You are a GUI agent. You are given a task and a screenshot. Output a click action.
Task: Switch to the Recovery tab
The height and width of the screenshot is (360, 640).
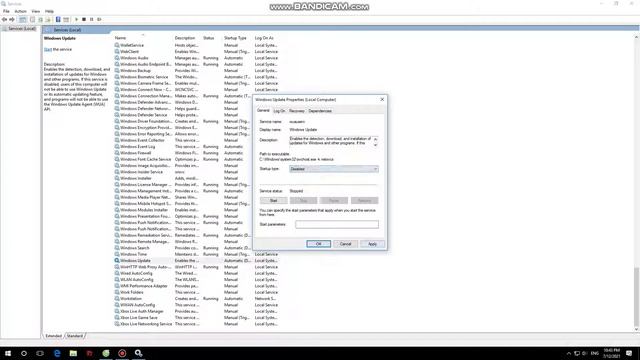click(297, 111)
